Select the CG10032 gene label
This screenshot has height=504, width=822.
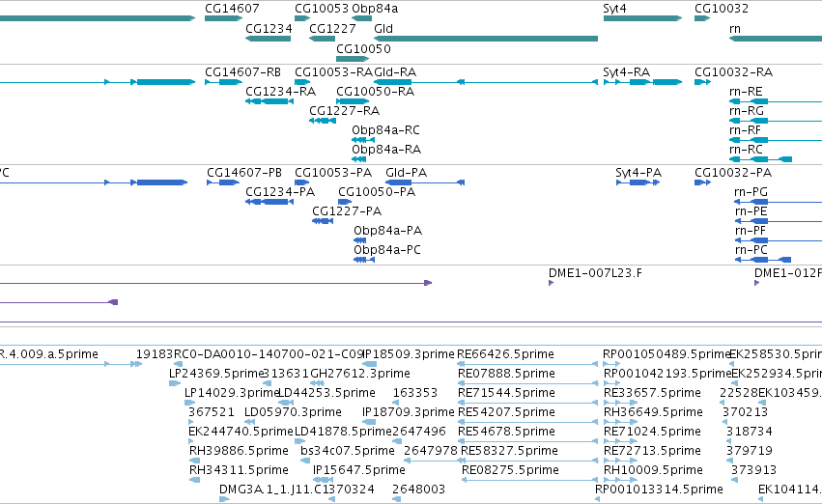[x=722, y=9]
